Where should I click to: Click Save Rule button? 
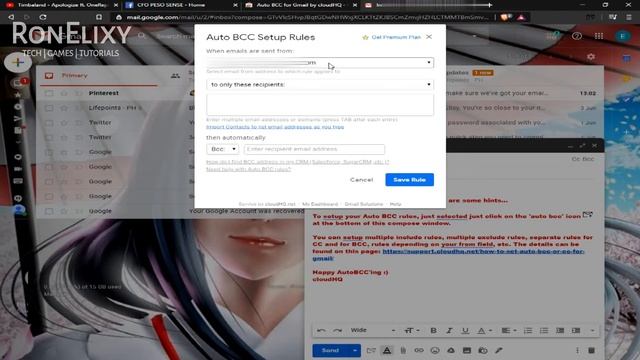(x=409, y=180)
